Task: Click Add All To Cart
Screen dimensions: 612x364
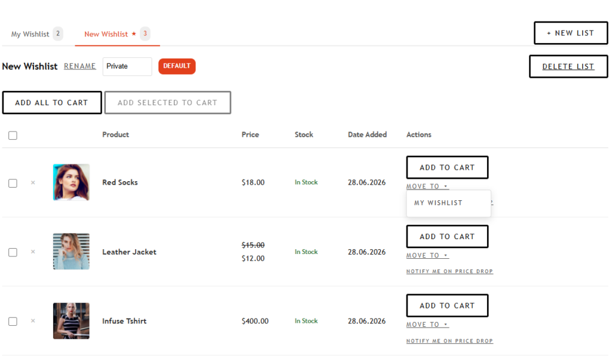Action: coord(52,103)
